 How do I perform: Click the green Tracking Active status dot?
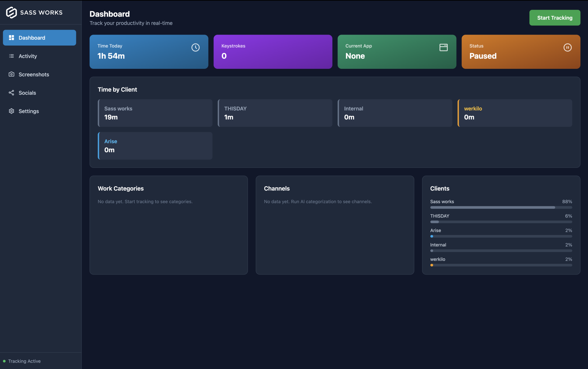[x=4, y=361]
